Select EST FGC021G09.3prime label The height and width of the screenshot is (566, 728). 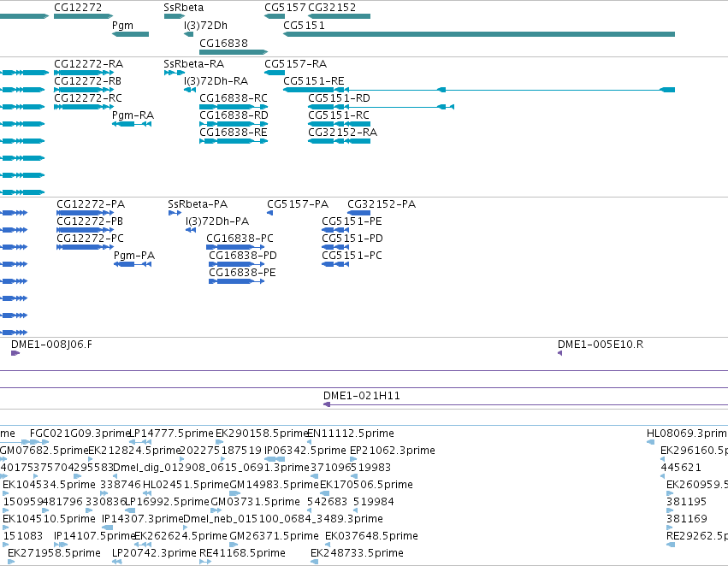tap(80, 433)
